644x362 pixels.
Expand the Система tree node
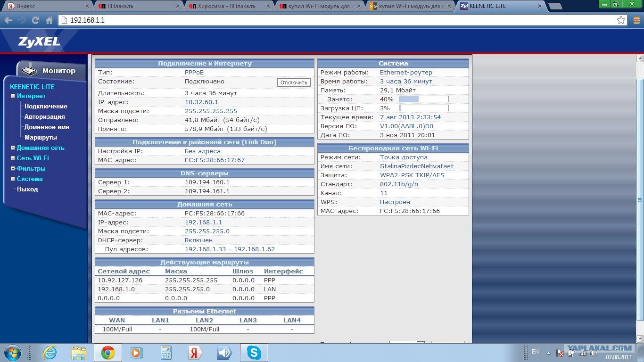(x=13, y=179)
